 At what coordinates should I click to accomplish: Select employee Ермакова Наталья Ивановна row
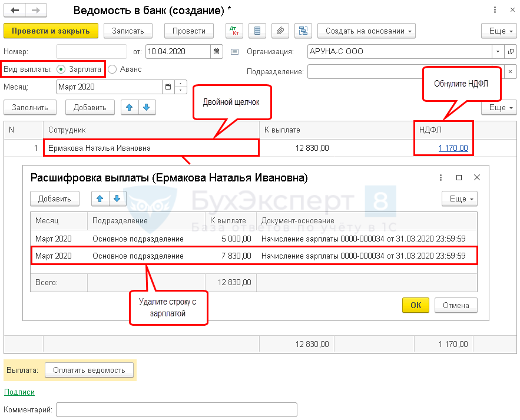[151, 148]
